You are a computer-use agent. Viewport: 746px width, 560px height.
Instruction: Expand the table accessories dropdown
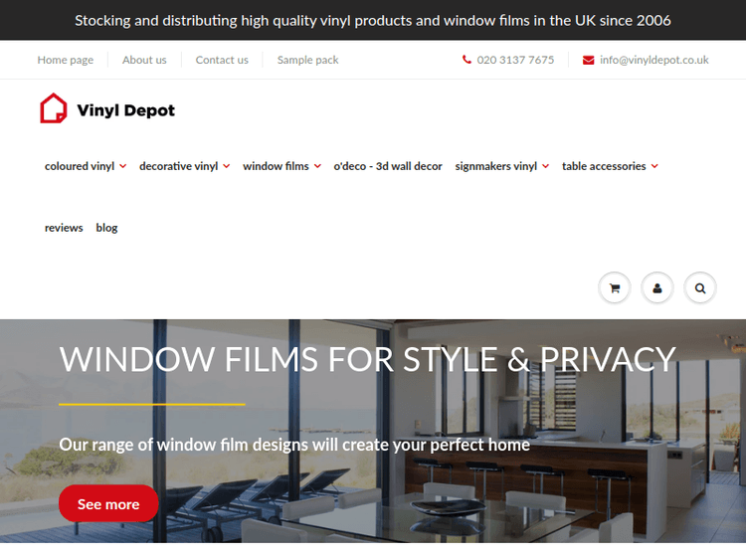[x=610, y=166]
